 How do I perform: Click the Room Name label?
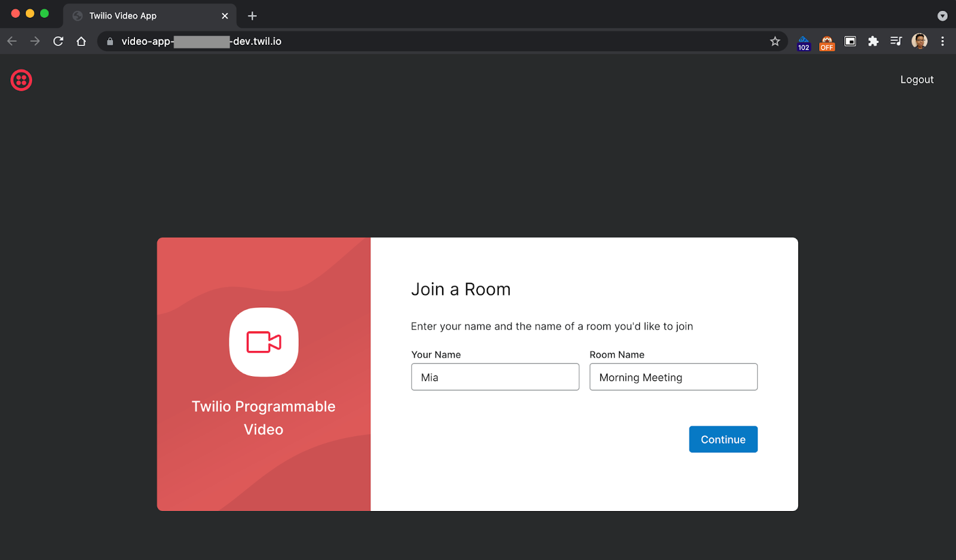click(617, 355)
